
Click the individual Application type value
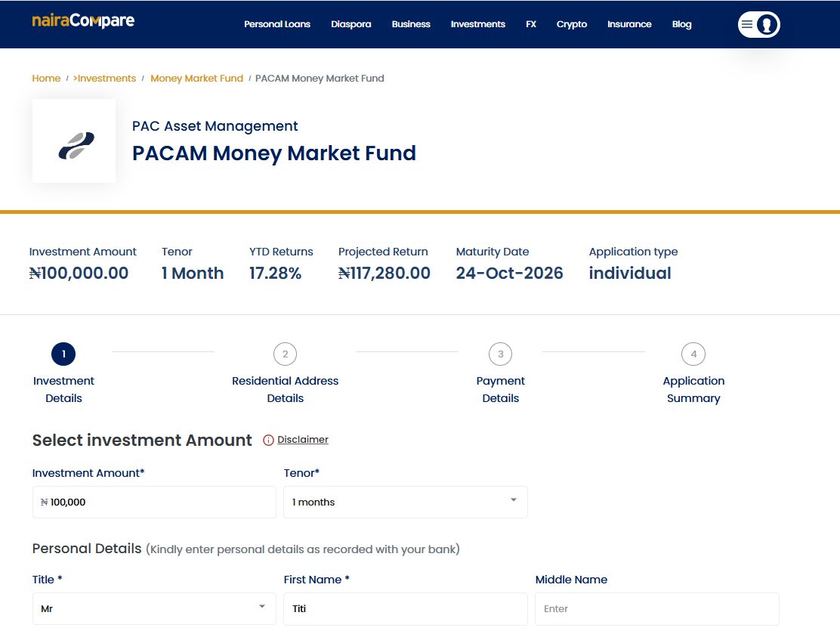pyautogui.click(x=630, y=274)
